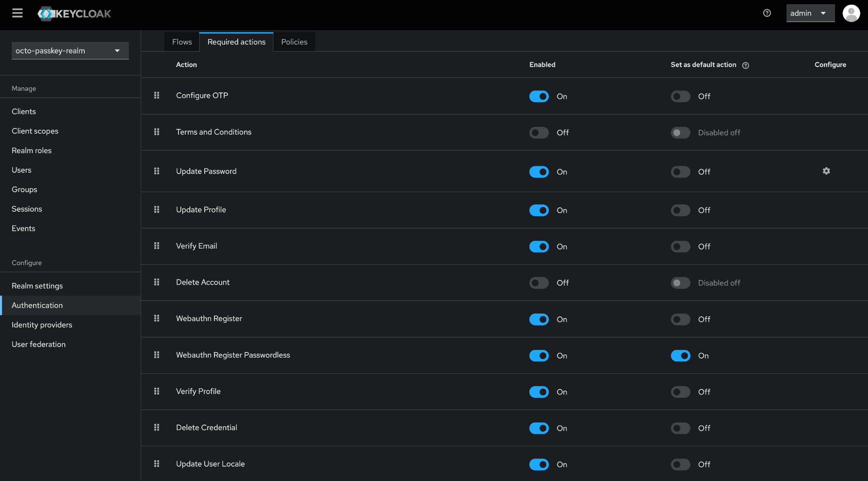Open Realm settings in sidebar
868x481 pixels.
pyautogui.click(x=37, y=286)
